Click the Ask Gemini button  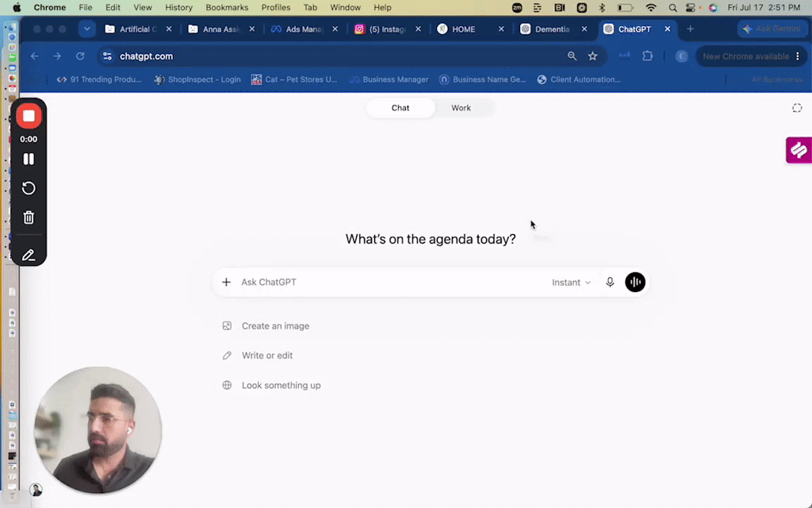click(x=772, y=29)
